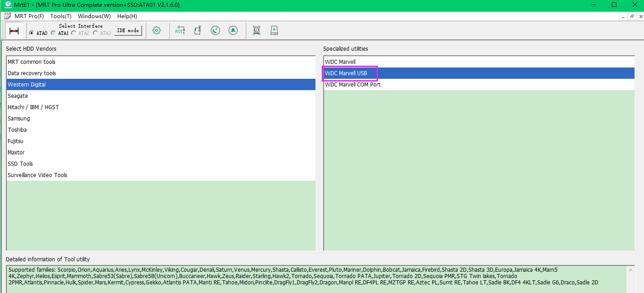The height and width of the screenshot is (293, 644).
Task: Click the bell alert toolbar icon
Action: (x=233, y=30)
